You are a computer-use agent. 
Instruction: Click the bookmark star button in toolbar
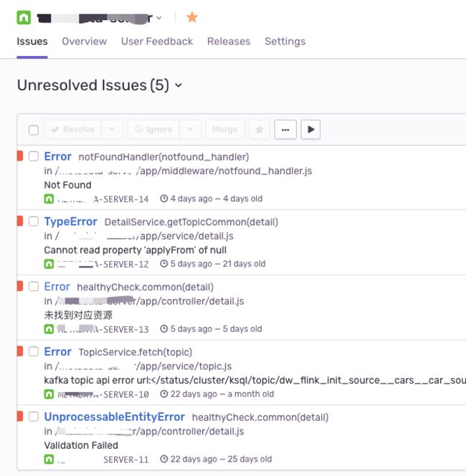pos(260,130)
